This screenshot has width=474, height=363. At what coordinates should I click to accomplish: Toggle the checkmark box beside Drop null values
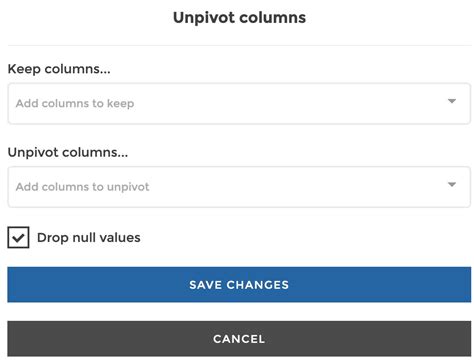tap(18, 238)
